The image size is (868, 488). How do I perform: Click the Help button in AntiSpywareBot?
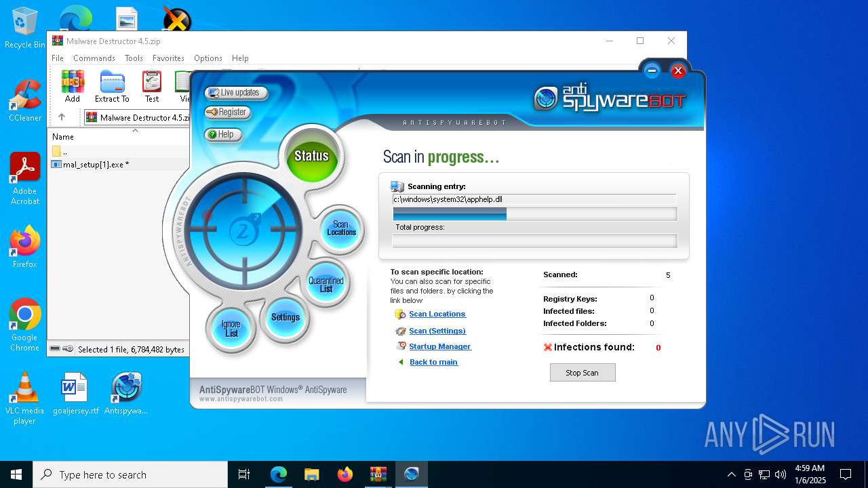(x=223, y=135)
